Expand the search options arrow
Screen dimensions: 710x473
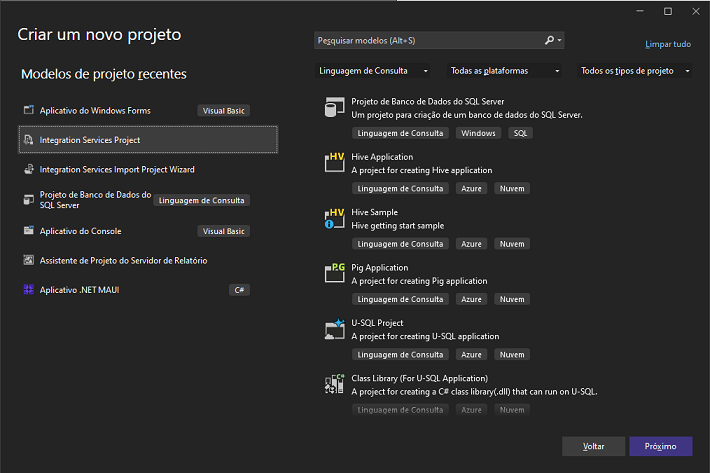pyautogui.click(x=560, y=40)
